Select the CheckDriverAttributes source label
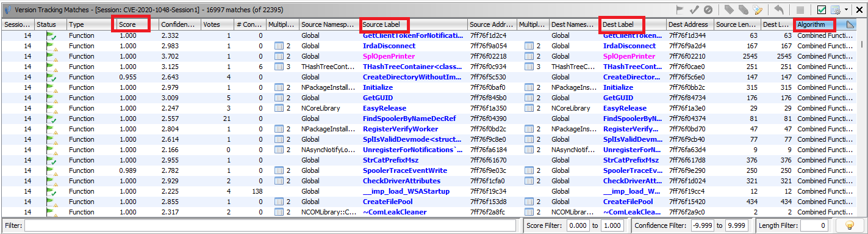Screen dimensions: 868x234 [401, 181]
